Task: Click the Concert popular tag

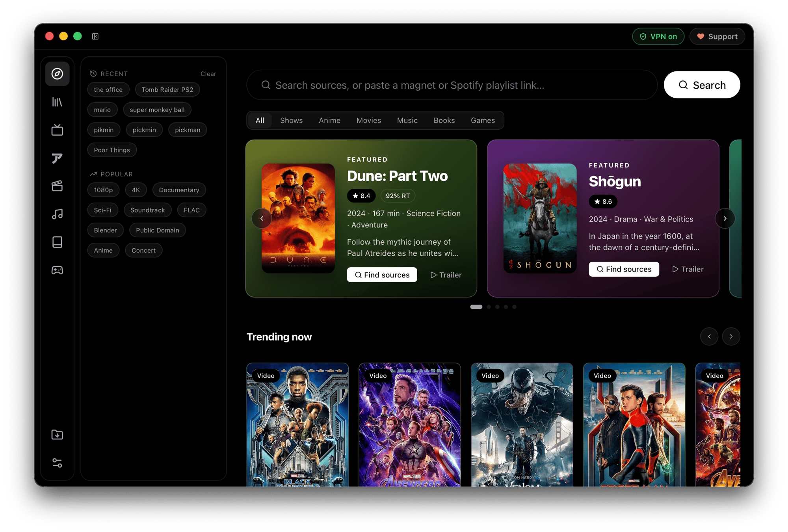Action: point(143,250)
